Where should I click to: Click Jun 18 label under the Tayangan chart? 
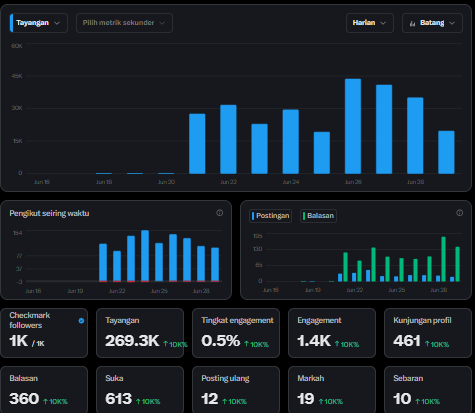[x=104, y=182]
